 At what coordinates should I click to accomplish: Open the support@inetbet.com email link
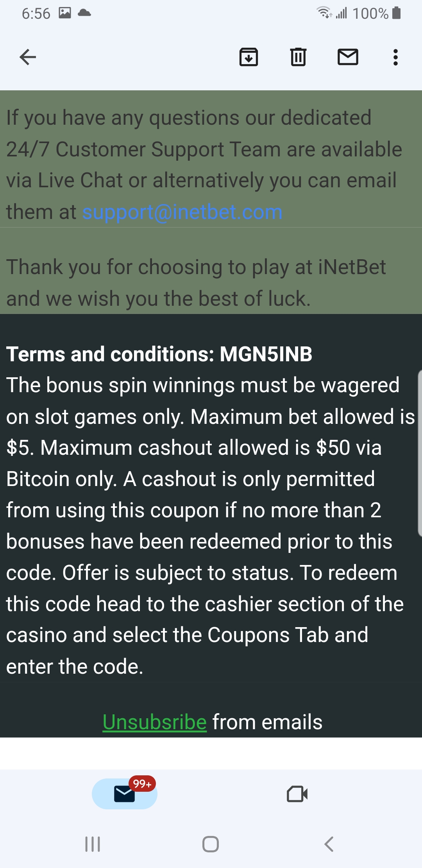point(182,212)
